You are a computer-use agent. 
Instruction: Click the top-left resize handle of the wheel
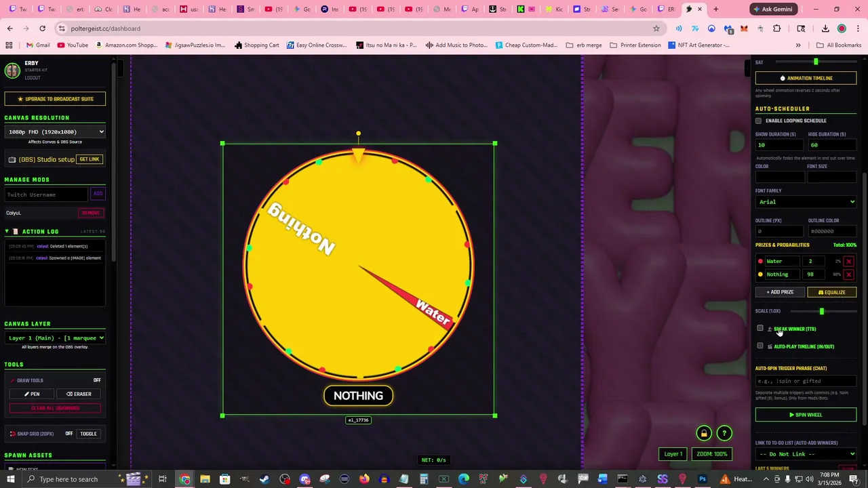(222, 144)
